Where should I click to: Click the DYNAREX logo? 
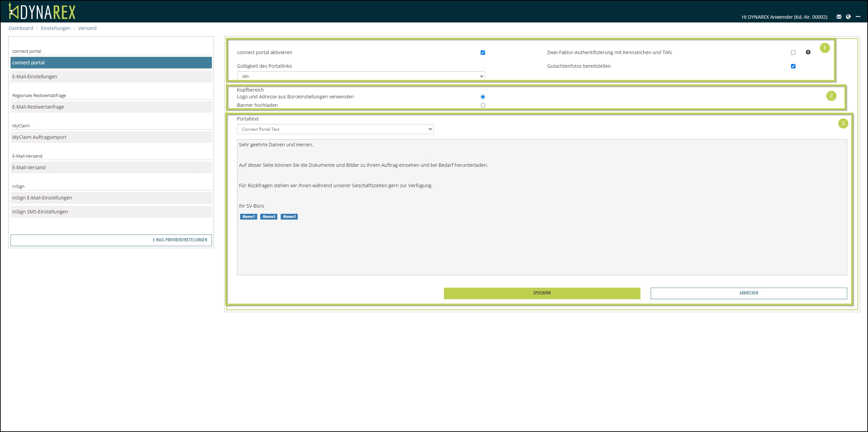[42, 12]
